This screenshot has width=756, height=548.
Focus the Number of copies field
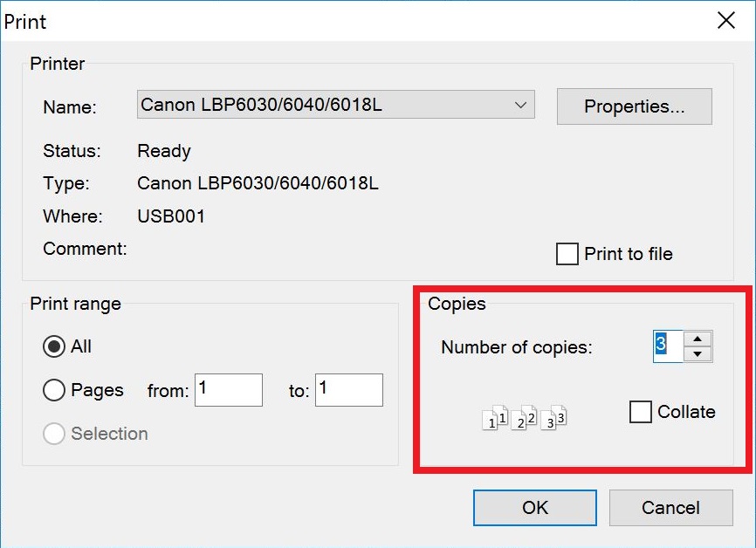click(668, 346)
